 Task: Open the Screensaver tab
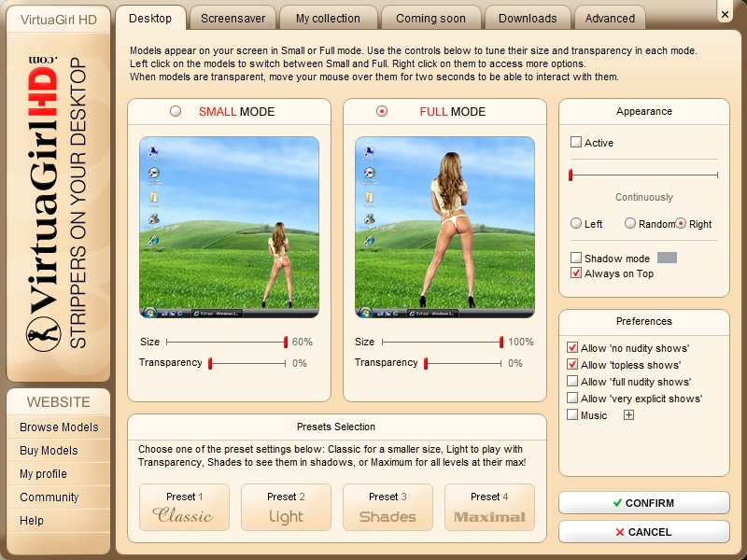(233, 19)
